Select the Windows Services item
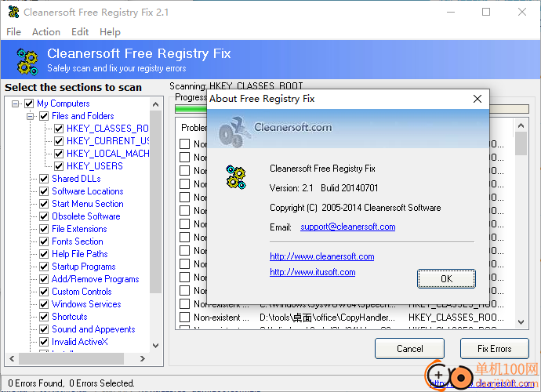Screen dimensions: 541x392 pyautogui.click(x=86, y=304)
